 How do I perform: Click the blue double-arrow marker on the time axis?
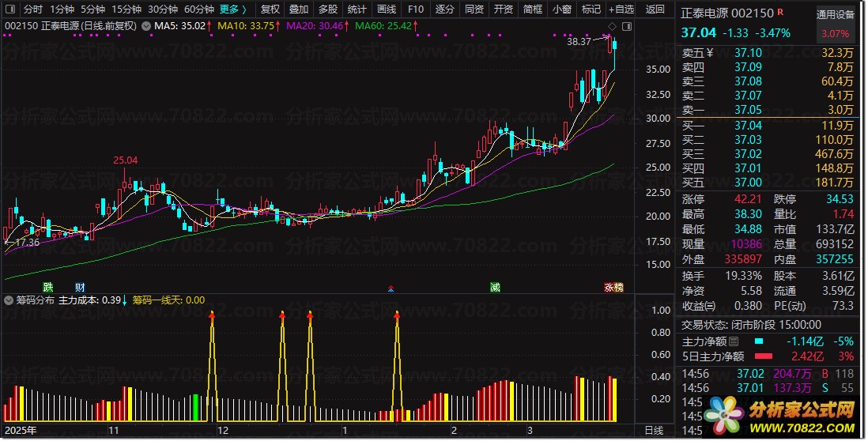click(x=389, y=288)
